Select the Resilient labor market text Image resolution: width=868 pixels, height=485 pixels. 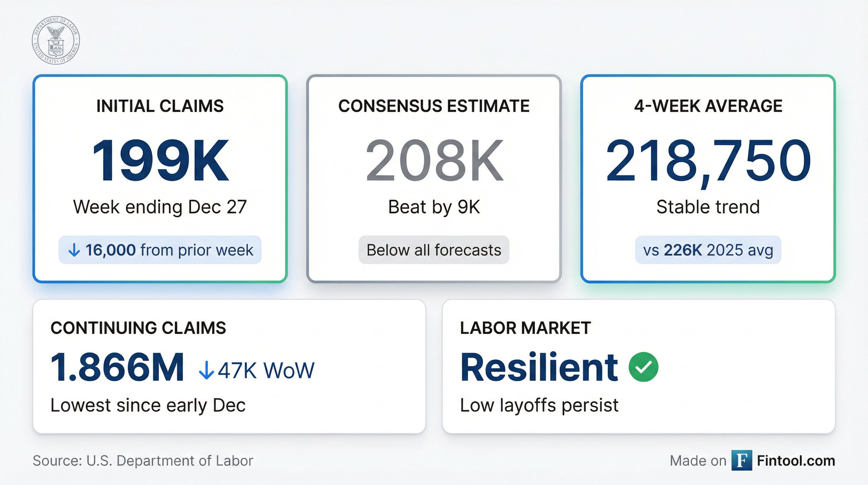coord(539,367)
